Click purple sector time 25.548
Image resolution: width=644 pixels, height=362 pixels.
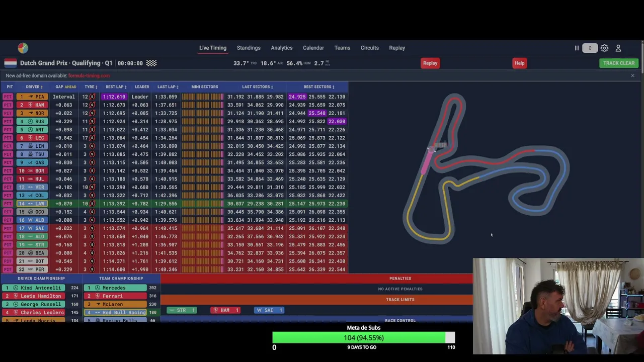tap(317, 113)
